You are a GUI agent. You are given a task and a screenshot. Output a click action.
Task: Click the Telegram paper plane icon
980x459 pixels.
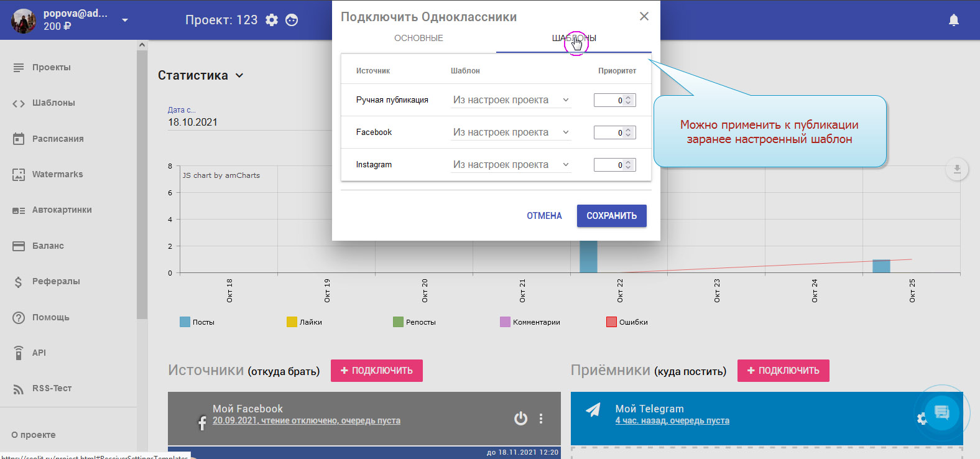593,410
